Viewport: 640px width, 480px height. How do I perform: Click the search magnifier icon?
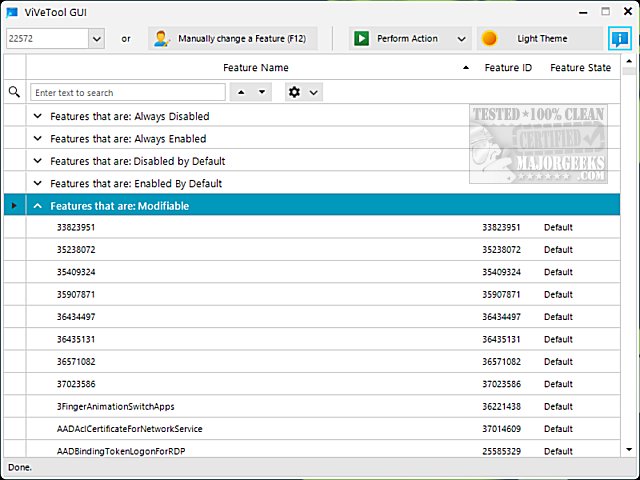(14, 92)
